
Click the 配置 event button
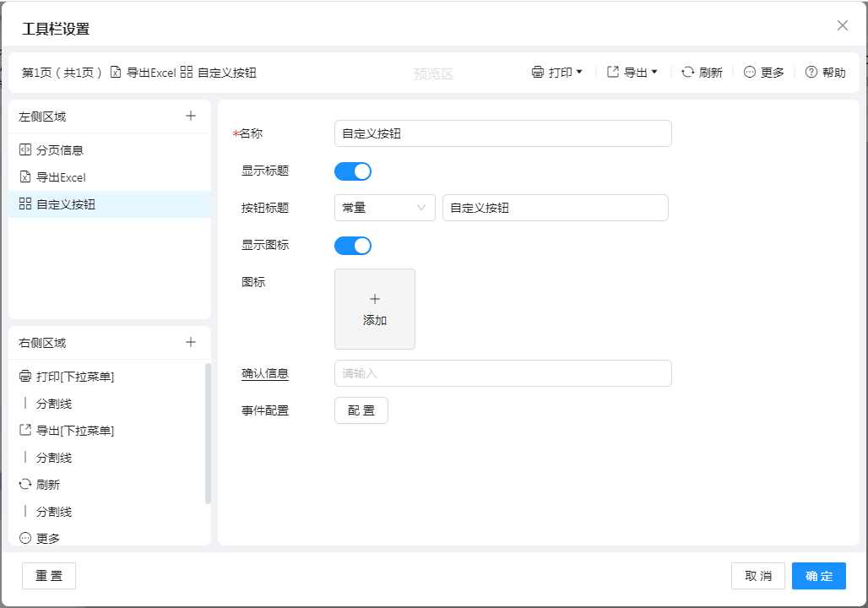tap(361, 410)
